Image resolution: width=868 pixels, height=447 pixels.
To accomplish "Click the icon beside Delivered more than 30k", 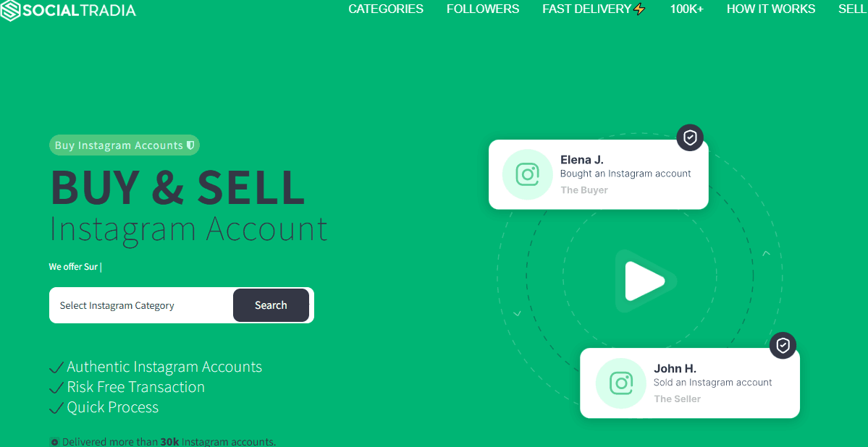I will pyautogui.click(x=54, y=442).
